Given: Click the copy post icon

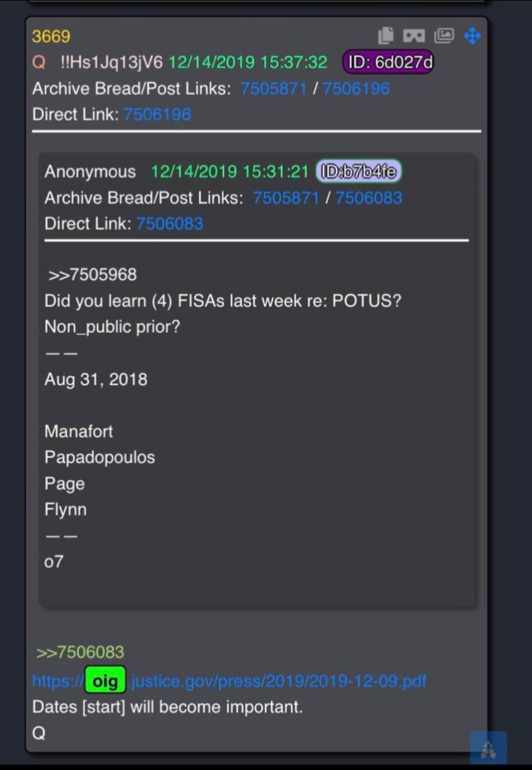Looking at the screenshot, I should point(386,36).
